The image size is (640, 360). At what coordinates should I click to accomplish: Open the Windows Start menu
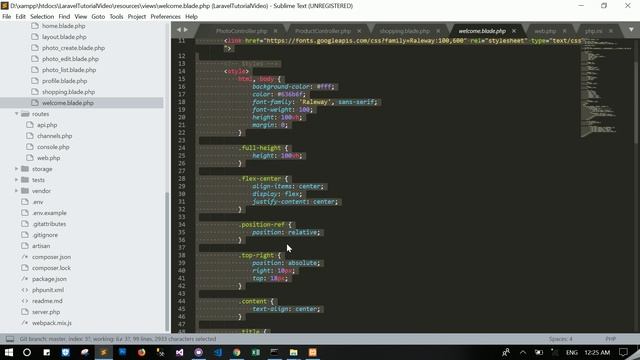pos(9,352)
